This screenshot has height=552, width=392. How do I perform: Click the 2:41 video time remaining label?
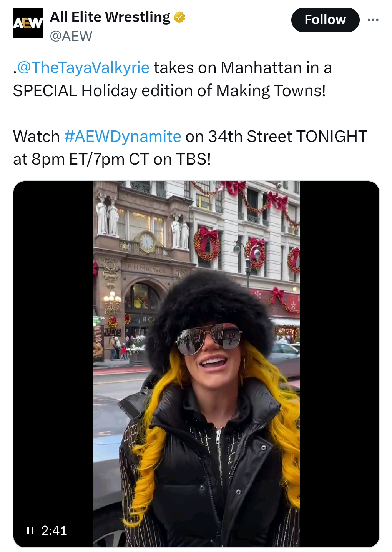click(54, 530)
